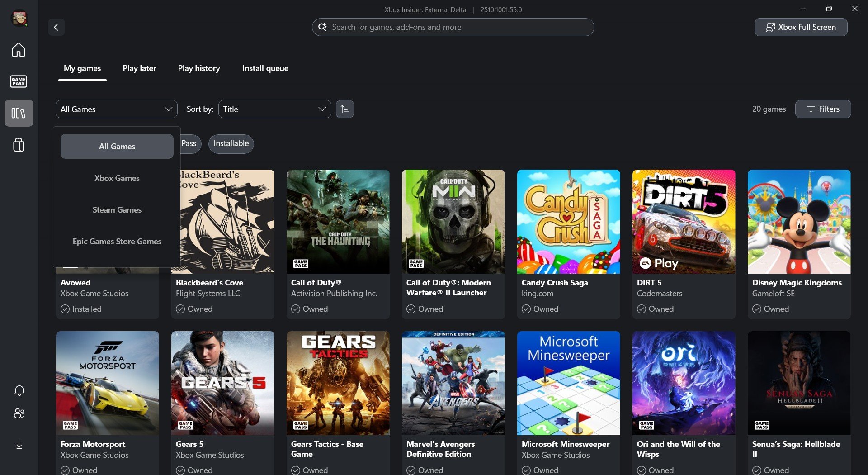Open the friends/social icon
This screenshot has height=475, width=868.
(19, 413)
